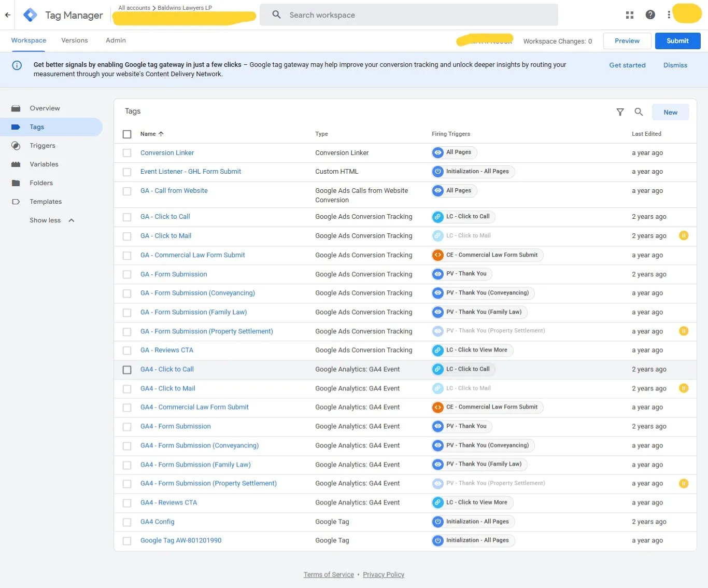Click the Submit button
Screen dimensions: 708x588
(677, 41)
